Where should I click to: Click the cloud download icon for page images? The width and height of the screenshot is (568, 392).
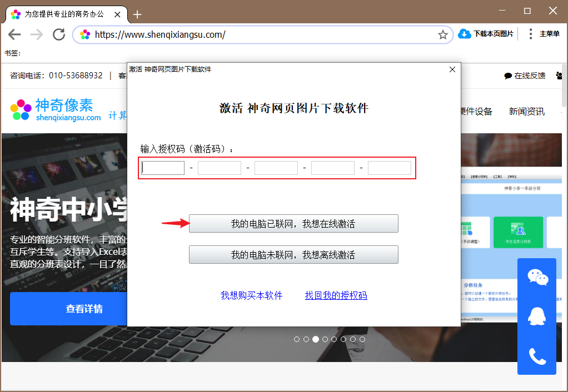click(x=465, y=34)
